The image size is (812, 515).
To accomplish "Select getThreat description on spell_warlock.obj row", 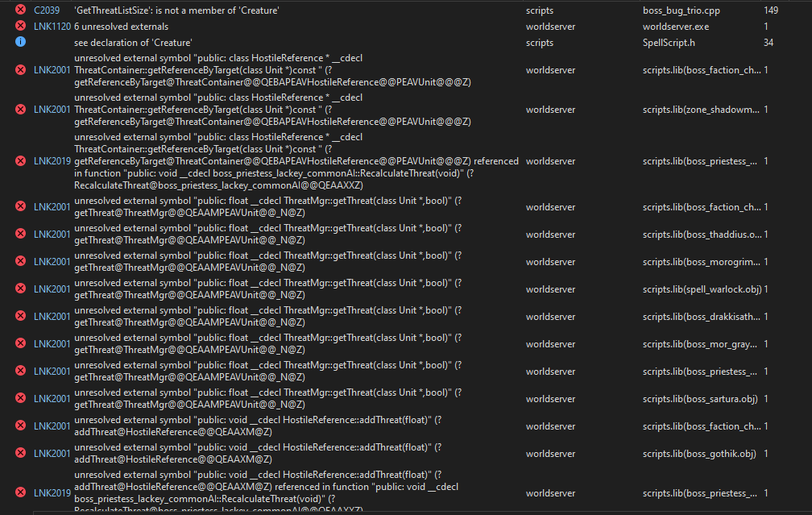I will [x=267, y=289].
